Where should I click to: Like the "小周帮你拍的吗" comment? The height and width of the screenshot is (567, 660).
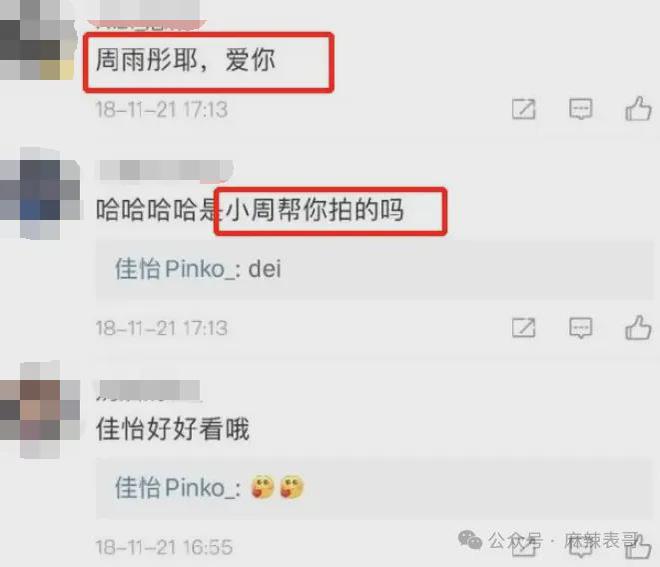click(x=639, y=327)
